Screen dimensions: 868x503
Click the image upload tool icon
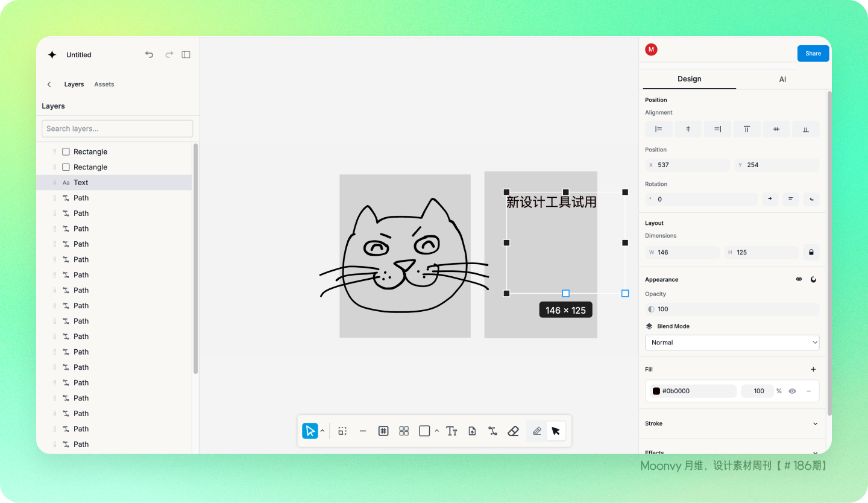(472, 431)
